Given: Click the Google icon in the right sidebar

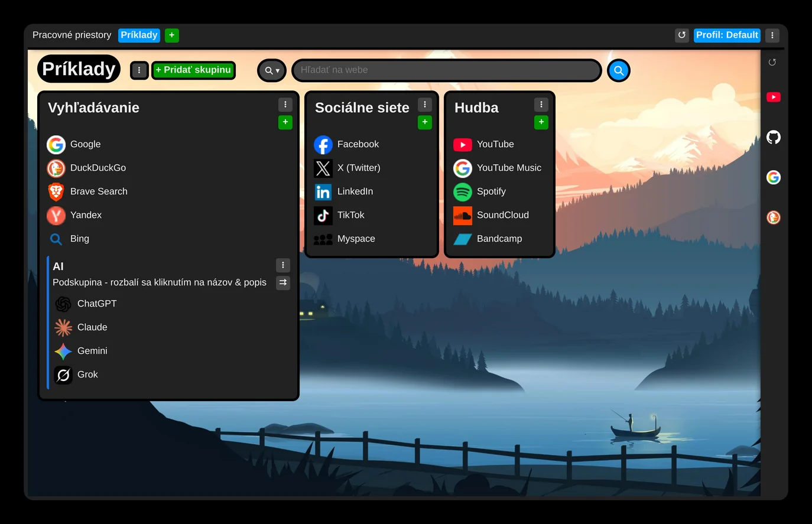Looking at the screenshot, I should pyautogui.click(x=774, y=177).
